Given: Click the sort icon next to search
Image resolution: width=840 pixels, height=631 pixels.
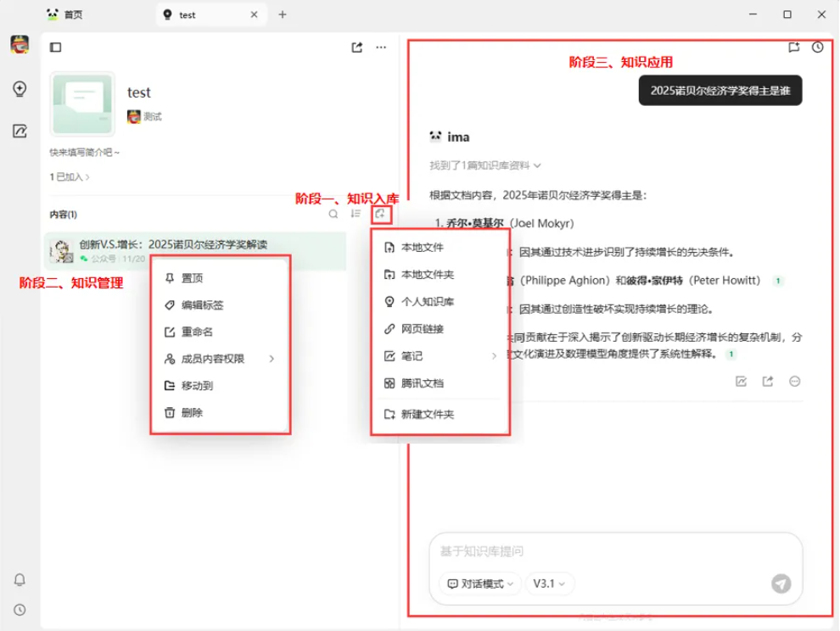Looking at the screenshot, I should tap(356, 214).
